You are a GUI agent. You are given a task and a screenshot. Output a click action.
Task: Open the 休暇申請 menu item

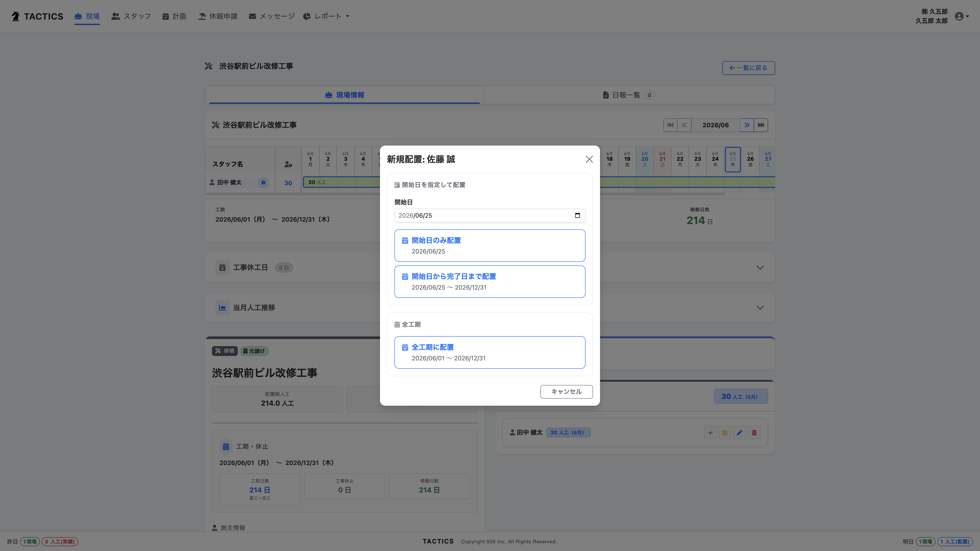pos(218,16)
